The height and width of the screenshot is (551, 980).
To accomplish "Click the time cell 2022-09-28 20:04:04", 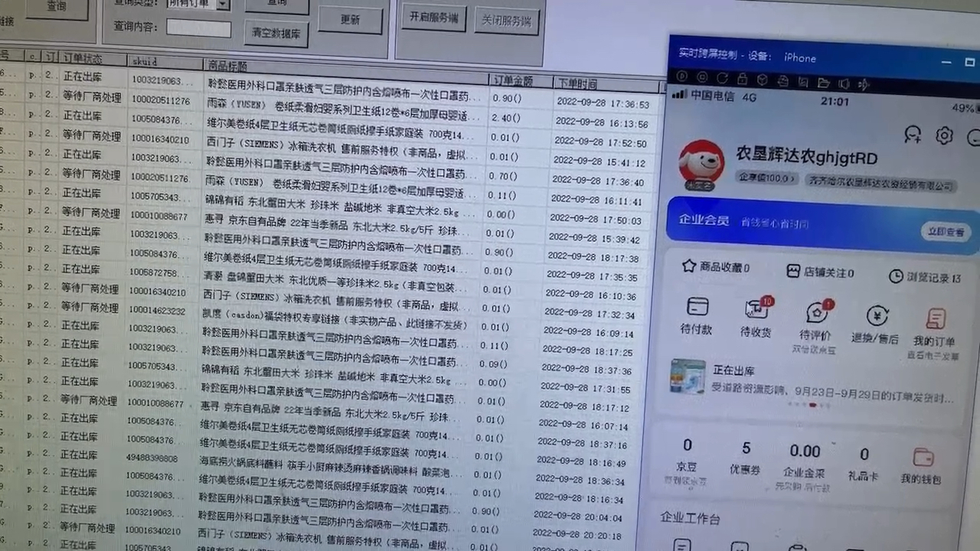I will 578,517.
